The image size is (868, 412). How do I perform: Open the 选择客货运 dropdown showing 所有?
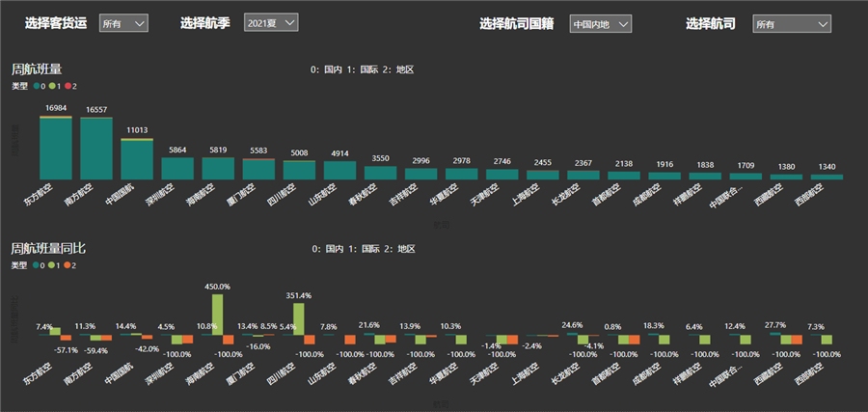123,23
